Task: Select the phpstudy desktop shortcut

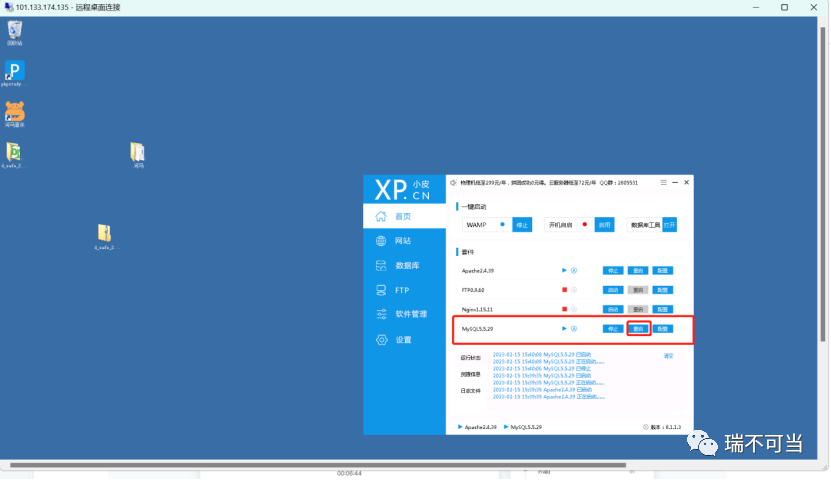Action: pyautogui.click(x=14, y=74)
